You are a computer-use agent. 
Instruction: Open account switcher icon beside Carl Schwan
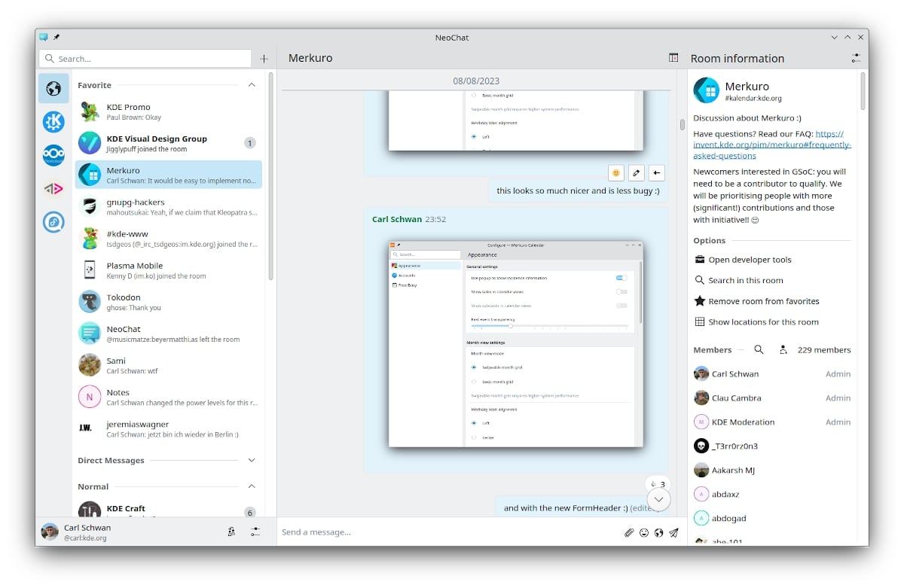[x=231, y=532]
